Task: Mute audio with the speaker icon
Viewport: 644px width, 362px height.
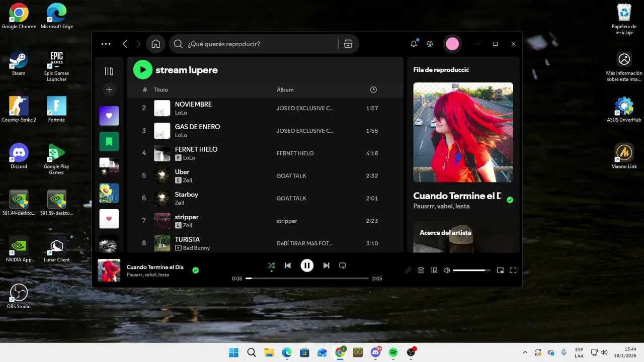Action: (447, 270)
